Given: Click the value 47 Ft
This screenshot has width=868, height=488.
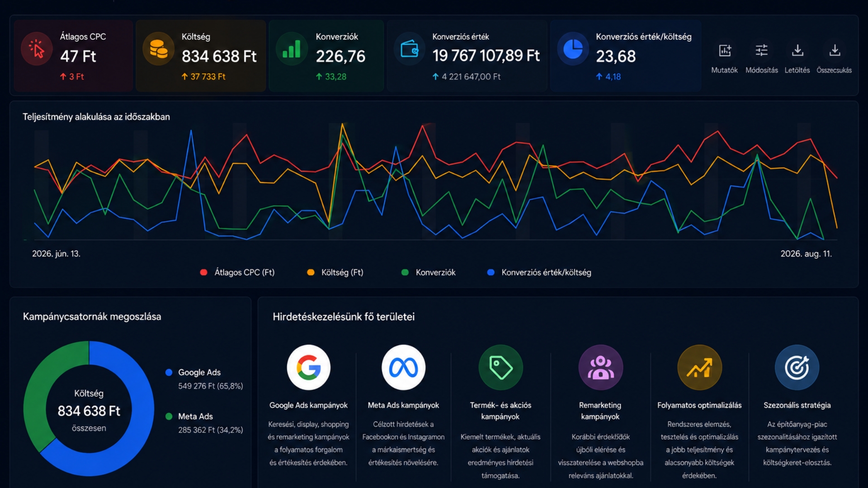Looking at the screenshot, I should (78, 56).
